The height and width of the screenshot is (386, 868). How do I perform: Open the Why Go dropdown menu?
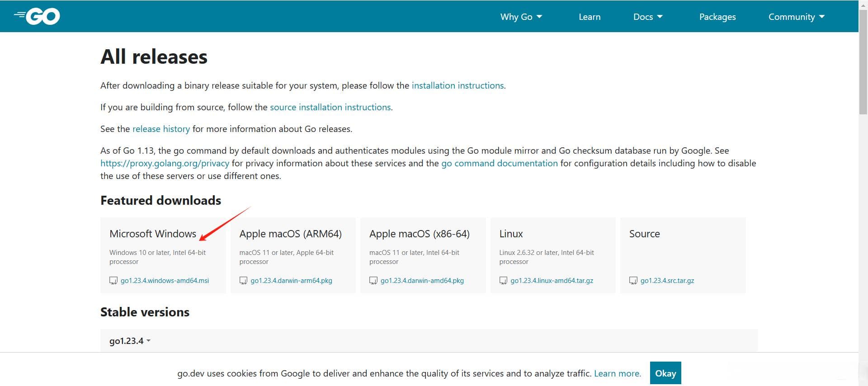coord(521,17)
